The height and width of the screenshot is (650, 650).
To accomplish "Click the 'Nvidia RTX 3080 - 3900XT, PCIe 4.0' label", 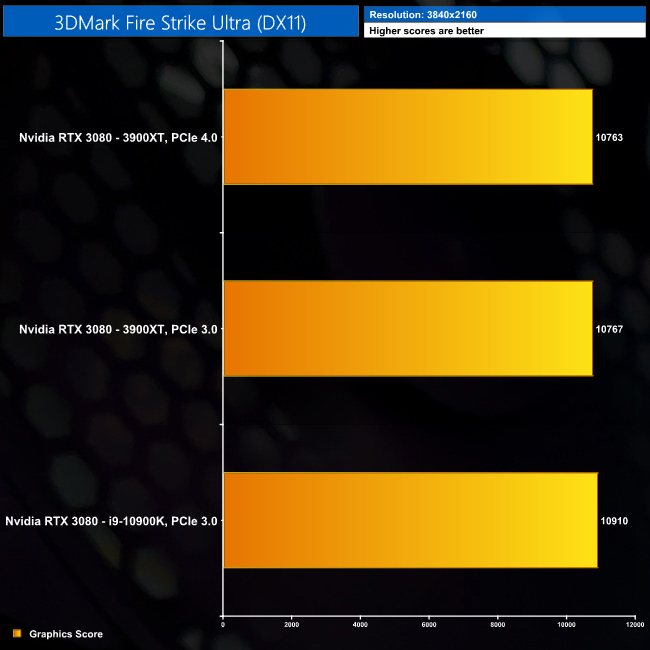I will pyautogui.click(x=118, y=138).
